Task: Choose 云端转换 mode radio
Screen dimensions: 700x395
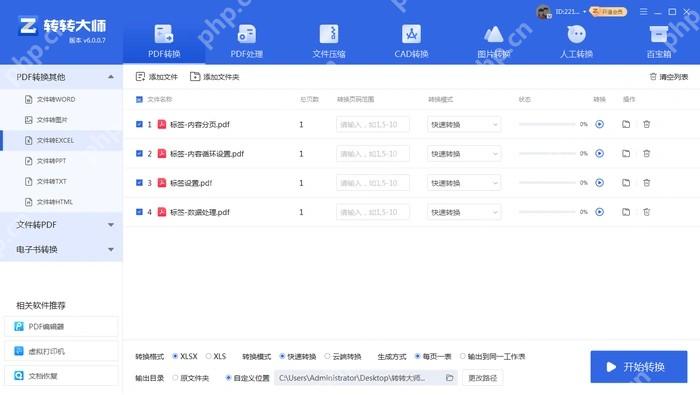Action: point(327,356)
